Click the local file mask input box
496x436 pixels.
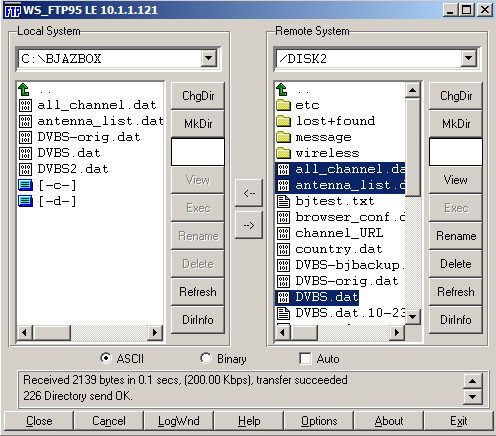click(x=198, y=152)
